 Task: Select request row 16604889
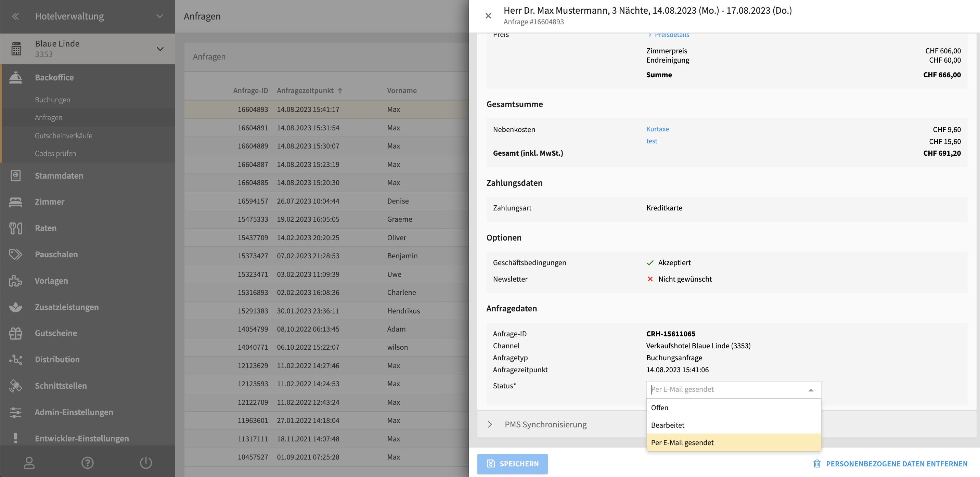326,146
